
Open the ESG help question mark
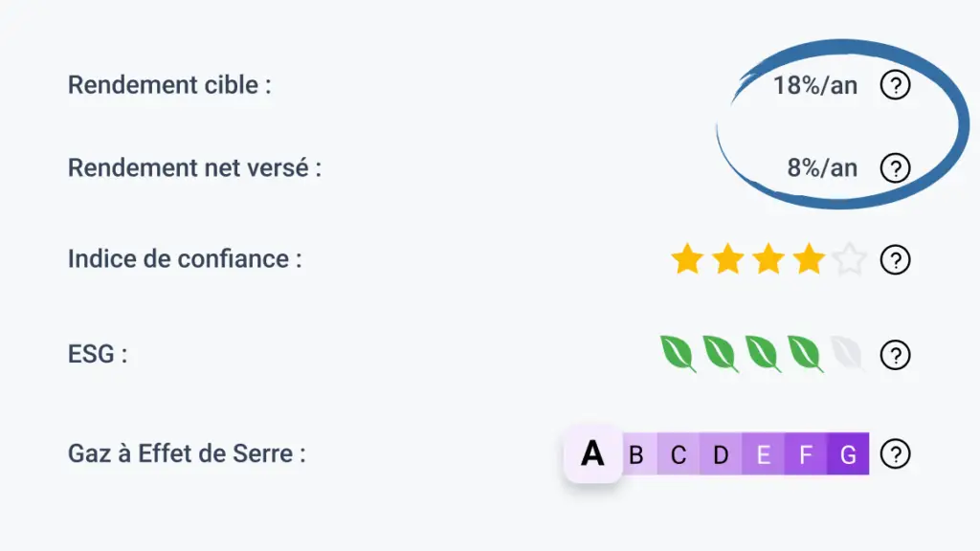895,355
